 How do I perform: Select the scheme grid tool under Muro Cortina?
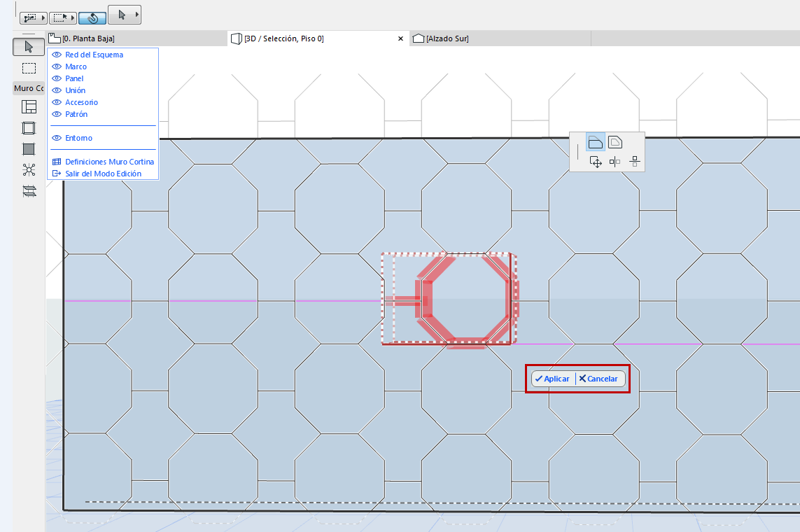[29, 106]
